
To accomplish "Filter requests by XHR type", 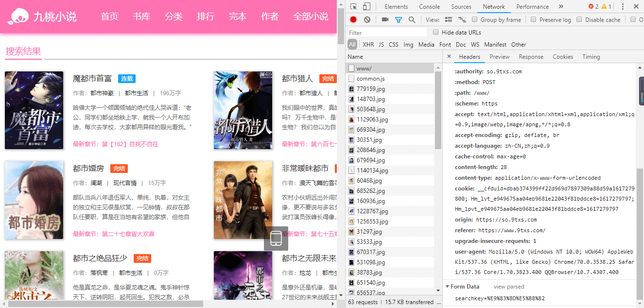I will tap(368, 45).
